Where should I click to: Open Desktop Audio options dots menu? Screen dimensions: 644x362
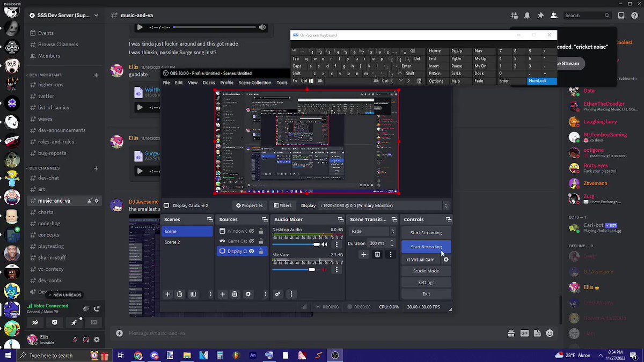pos(336,245)
